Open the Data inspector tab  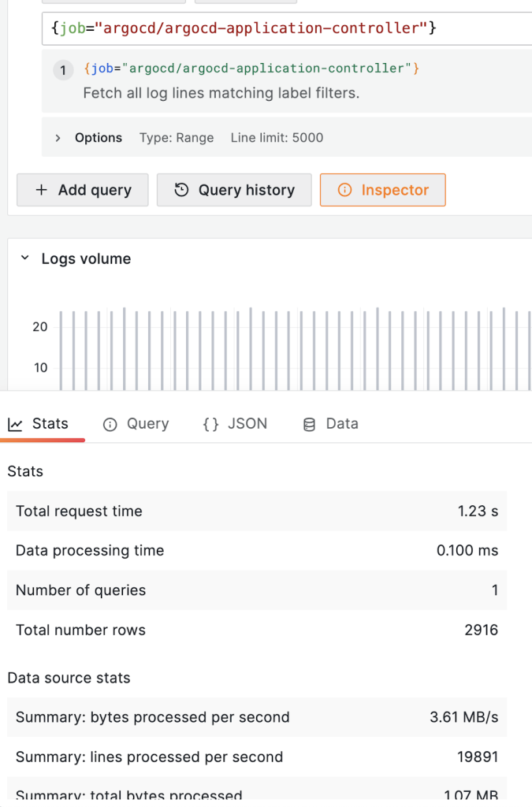coord(341,424)
